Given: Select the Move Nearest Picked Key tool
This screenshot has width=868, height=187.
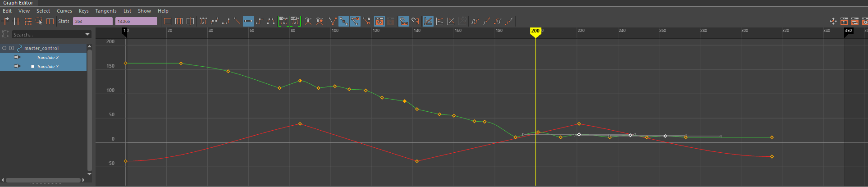Looking at the screenshot, I should [5, 21].
